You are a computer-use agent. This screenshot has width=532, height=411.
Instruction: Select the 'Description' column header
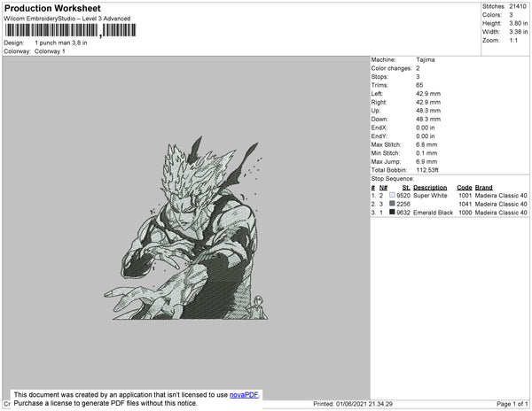tap(430, 188)
